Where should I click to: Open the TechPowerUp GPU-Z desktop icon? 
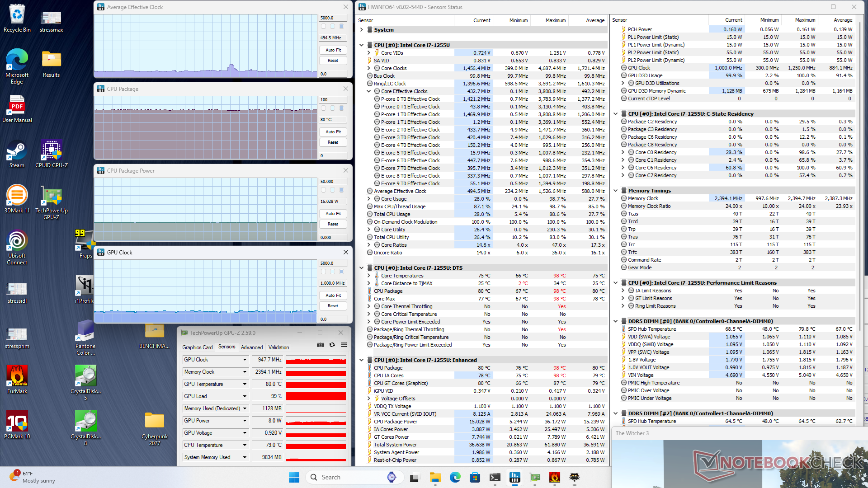pyautogui.click(x=52, y=202)
